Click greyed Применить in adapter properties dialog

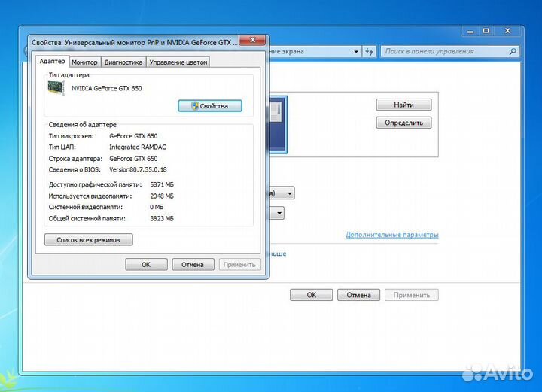click(x=239, y=265)
